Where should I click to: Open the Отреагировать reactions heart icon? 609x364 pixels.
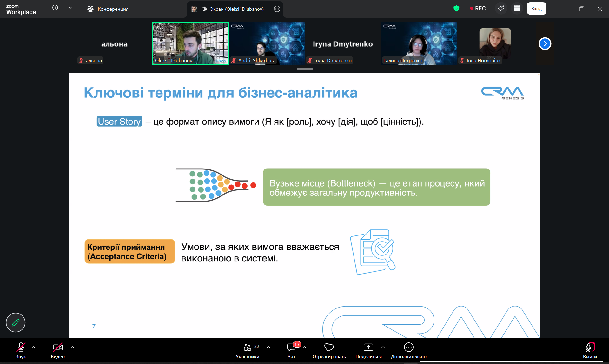pos(329,350)
